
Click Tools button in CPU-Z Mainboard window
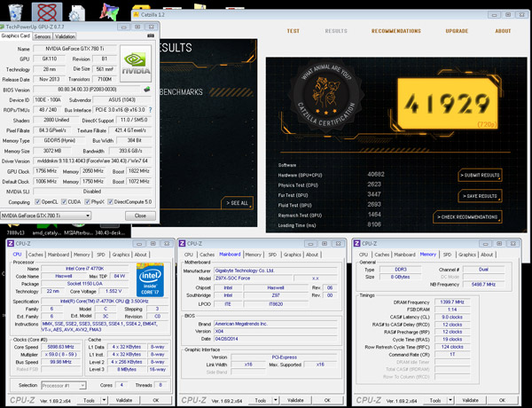pos(260,400)
